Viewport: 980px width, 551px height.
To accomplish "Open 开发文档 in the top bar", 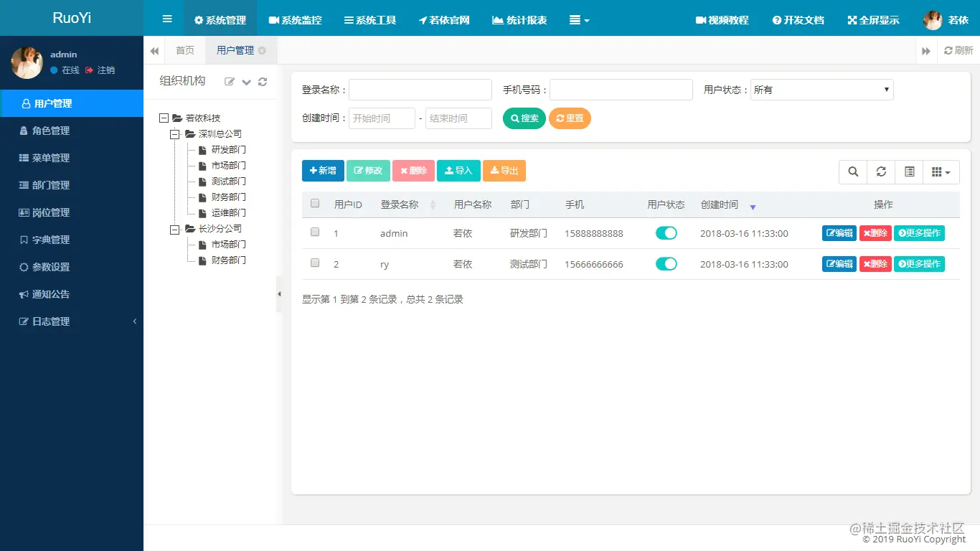I will click(798, 20).
